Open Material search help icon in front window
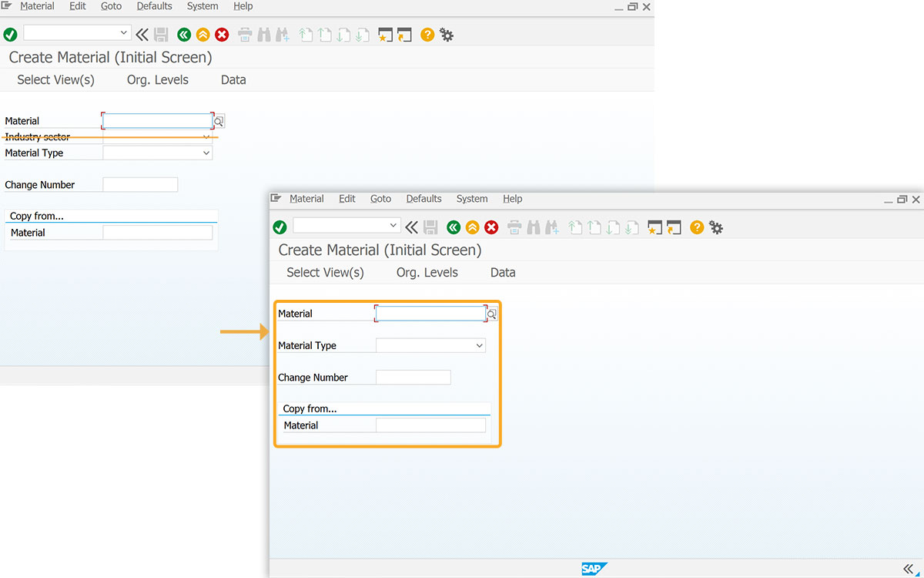Image resolution: width=924 pixels, height=578 pixels. pyautogui.click(x=492, y=314)
